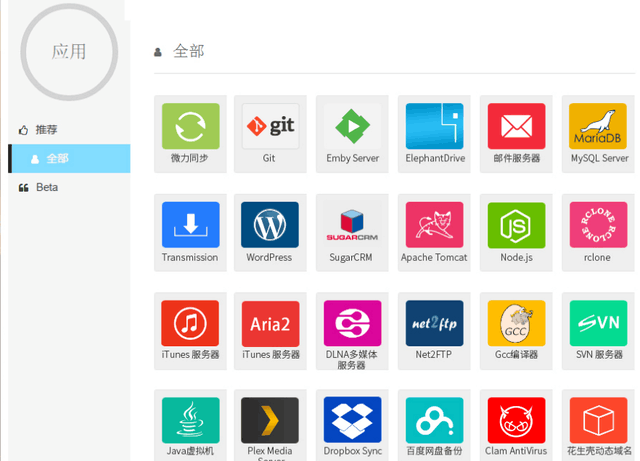Open the rclone app icon
Viewport: 640px width, 461px height.
tap(598, 225)
